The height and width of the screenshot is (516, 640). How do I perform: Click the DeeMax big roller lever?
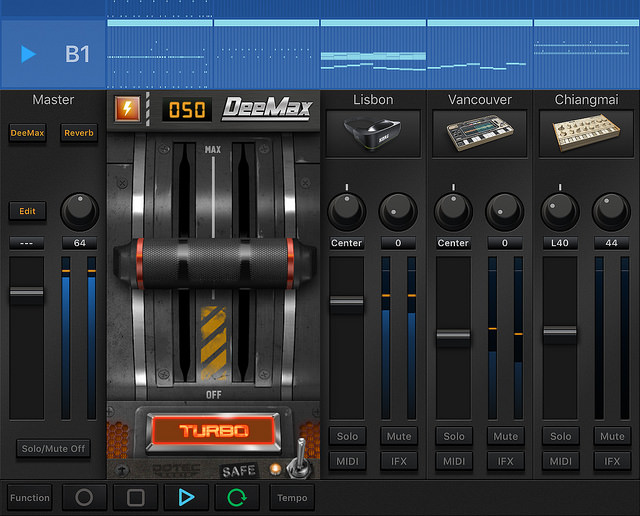[x=214, y=263]
